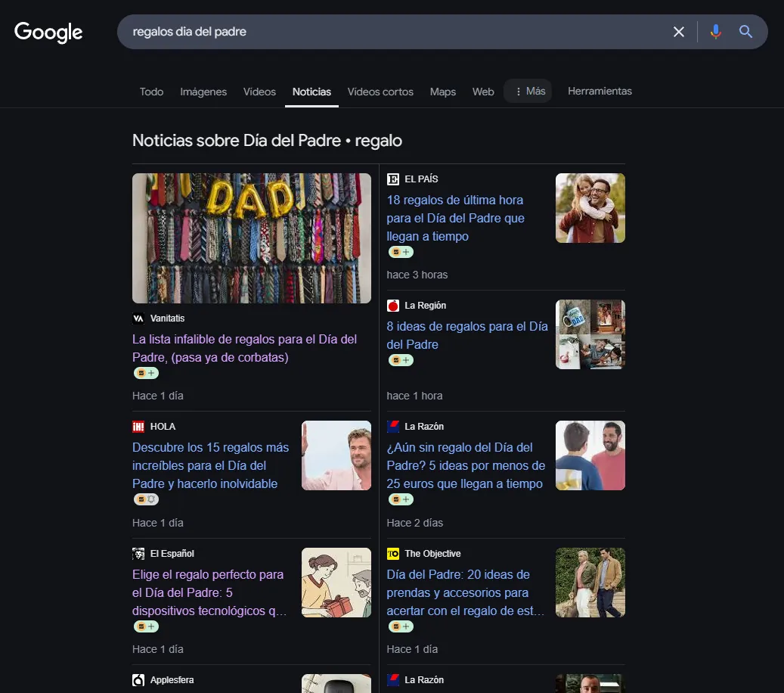Switch to the Maps tab

pyautogui.click(x=443, y=92)
